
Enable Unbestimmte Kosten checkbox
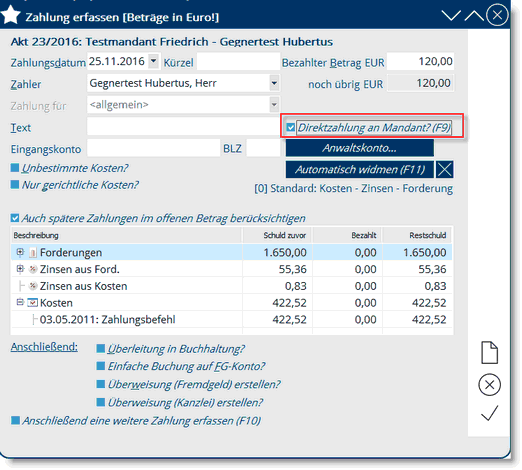15,168
